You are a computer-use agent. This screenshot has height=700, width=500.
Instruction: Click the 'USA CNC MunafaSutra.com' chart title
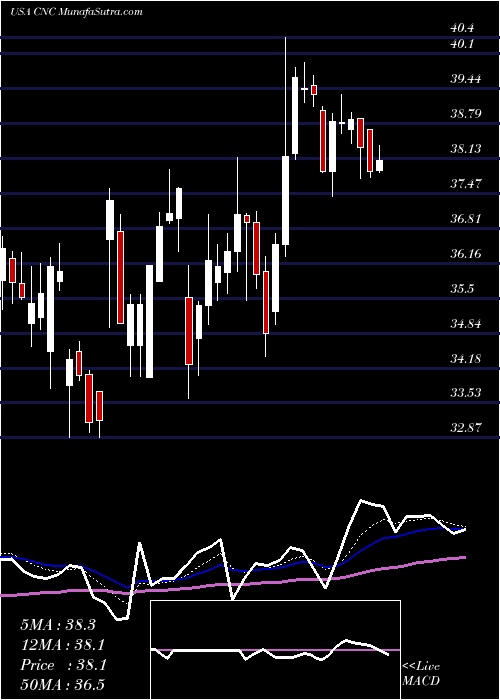pos(76,12)
